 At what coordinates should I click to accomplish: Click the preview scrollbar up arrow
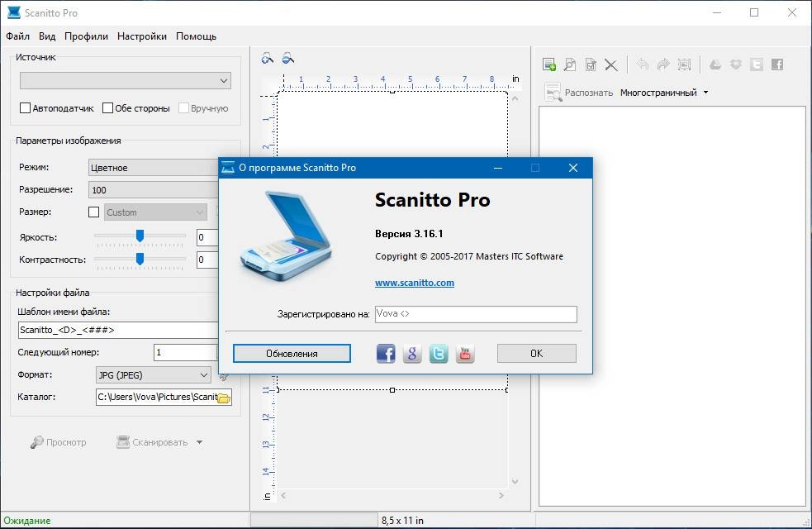point(515,98)
